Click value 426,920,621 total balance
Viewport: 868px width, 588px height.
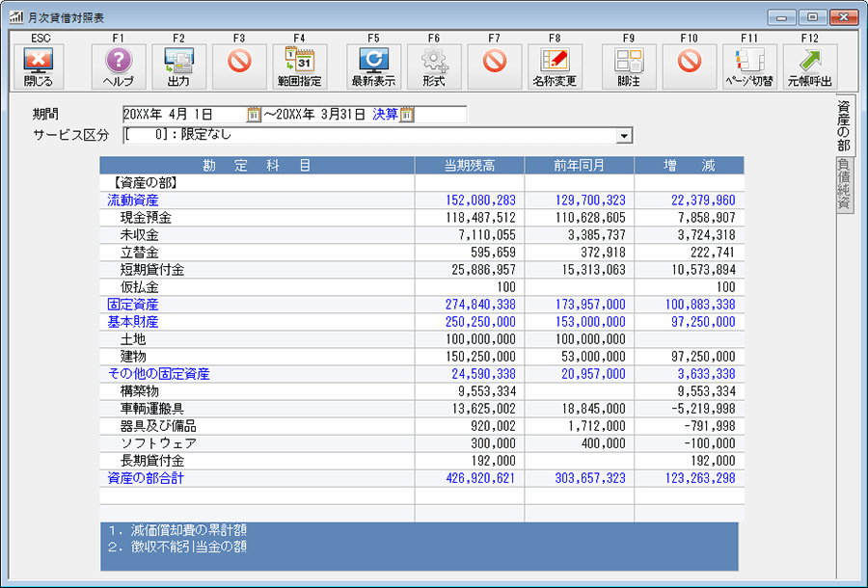click(x=480, y=478)
